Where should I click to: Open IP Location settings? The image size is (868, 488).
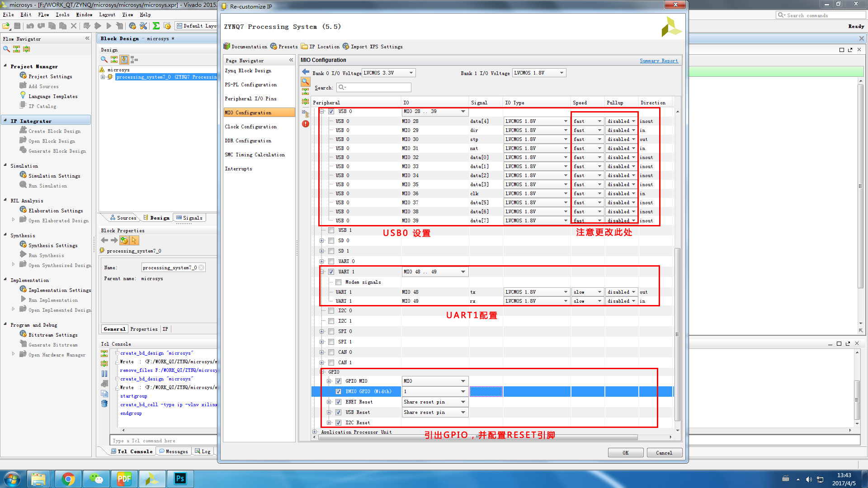[320, 47]
